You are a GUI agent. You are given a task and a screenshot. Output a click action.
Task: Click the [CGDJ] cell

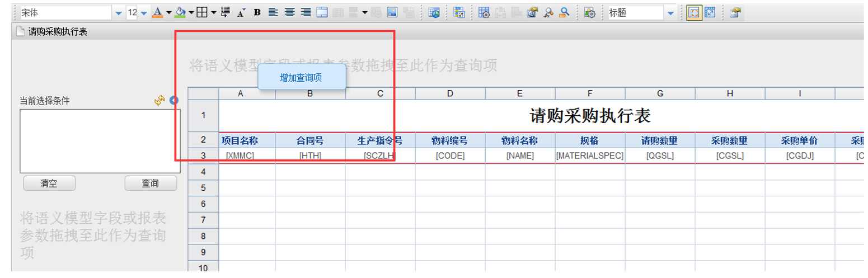800,156
